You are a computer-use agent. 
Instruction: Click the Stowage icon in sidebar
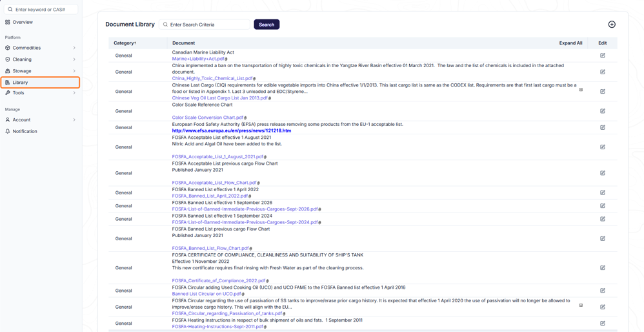point(7,70)
